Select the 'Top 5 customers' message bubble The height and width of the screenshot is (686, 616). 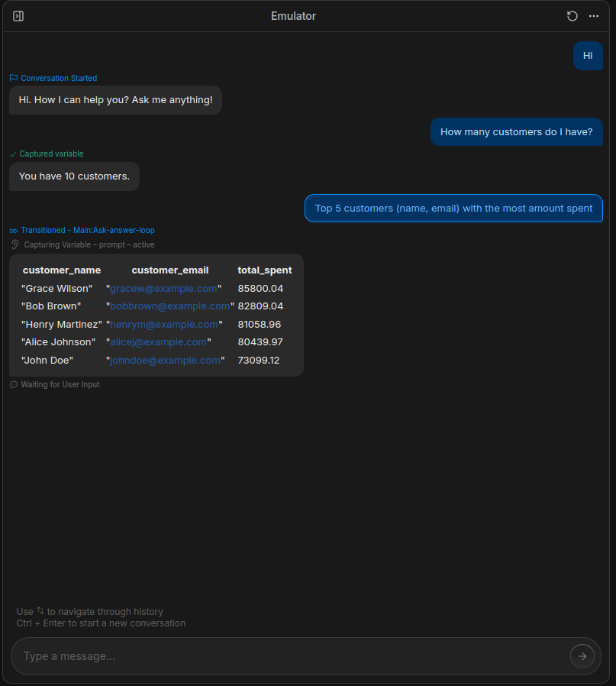point(453,209)
